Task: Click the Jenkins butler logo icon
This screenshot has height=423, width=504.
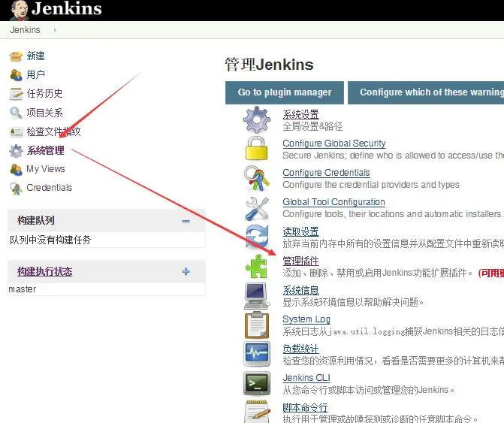Action: point(20,10)
